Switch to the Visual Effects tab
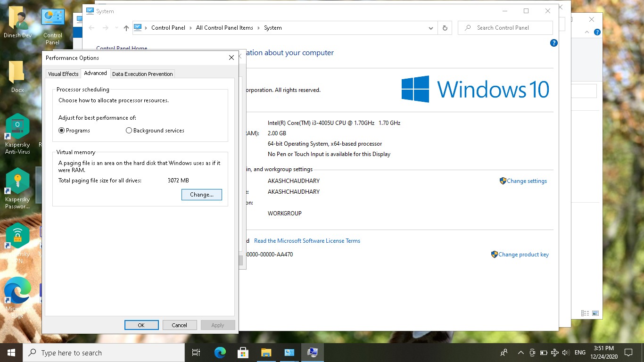The height and width of the screenshot is (362, 644). pos(63,74)
